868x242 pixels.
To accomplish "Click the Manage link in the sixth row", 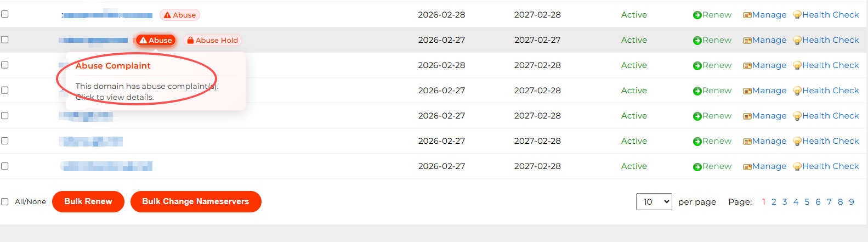I will (x=769, y=141).
